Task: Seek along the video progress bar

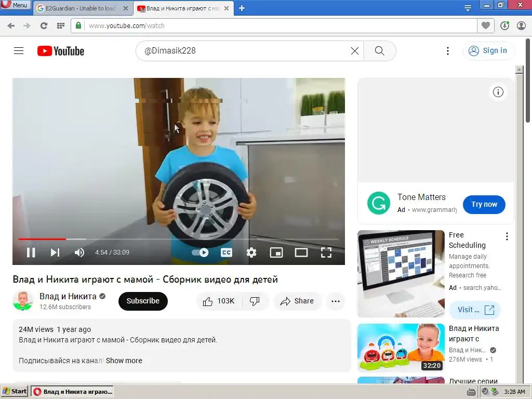Action: (179, 239)
